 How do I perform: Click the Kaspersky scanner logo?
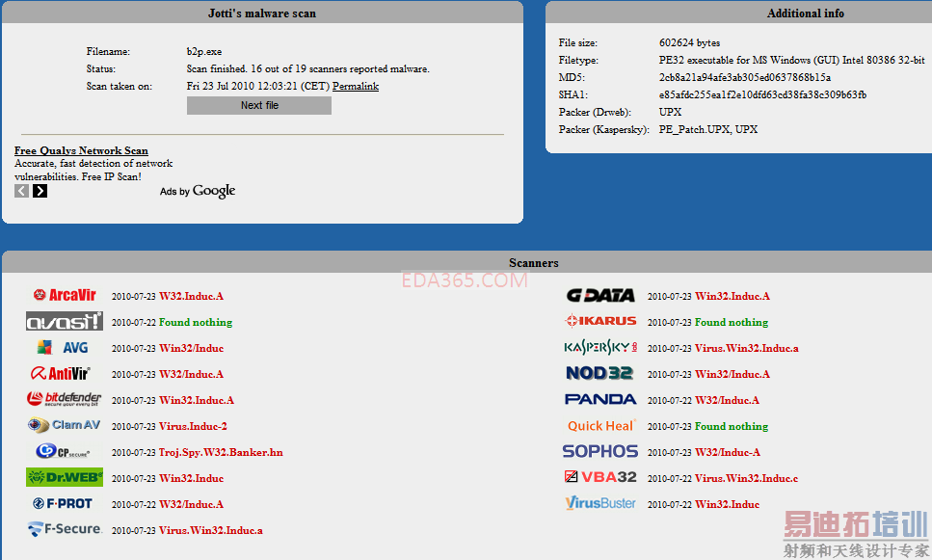pyautogui.click(x=600, y=347)
